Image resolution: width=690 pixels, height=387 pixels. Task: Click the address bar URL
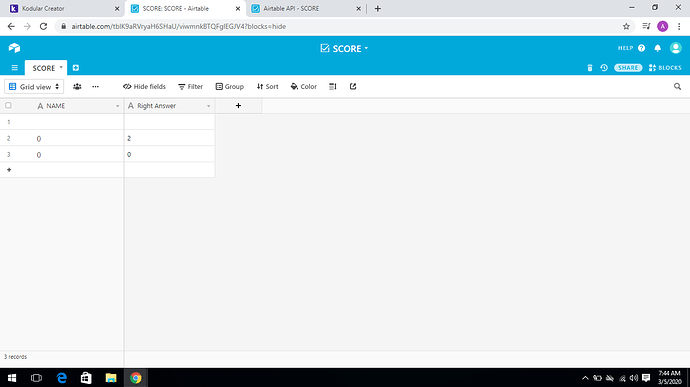(x=179, y=26)
